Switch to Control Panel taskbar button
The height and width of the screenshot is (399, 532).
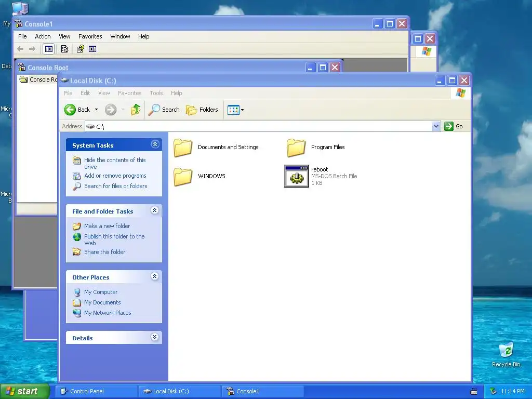click(96, 391)
